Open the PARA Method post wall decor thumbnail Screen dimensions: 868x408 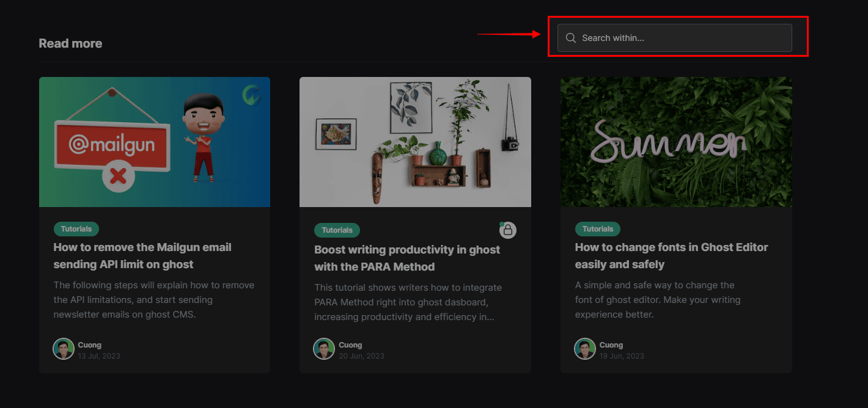tap(414, 142)
